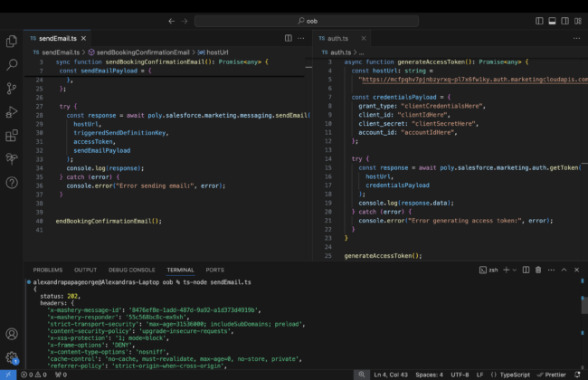The height and width of the screenshot is (380, 588).
Task: Close the terminal panel
Action: pyautogui.click(x=577, y=271)
